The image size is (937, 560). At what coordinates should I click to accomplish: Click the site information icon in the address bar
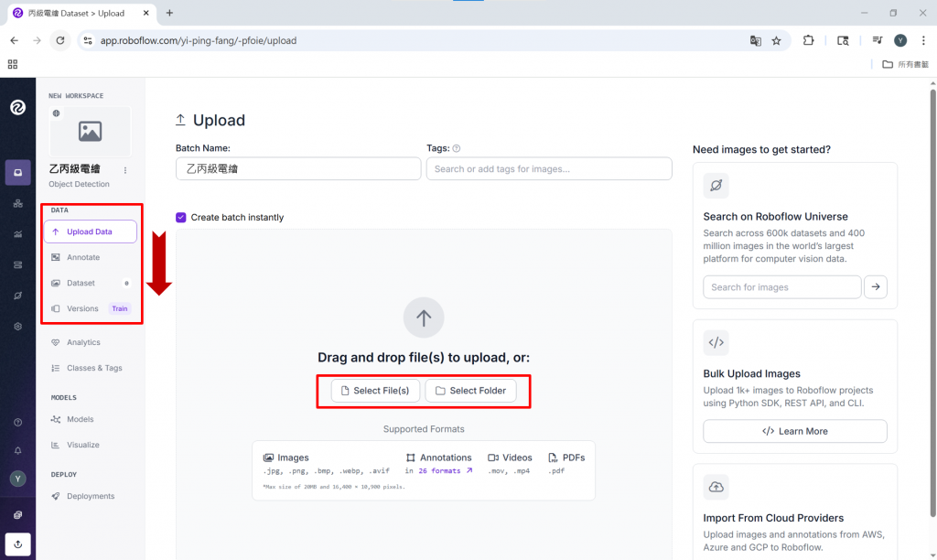[x=88, y=40]
